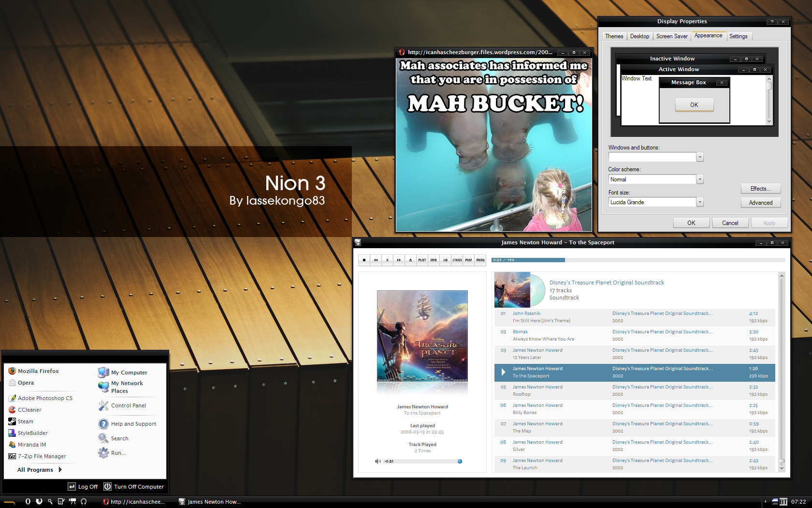Expand the Font size dropdown

coord(700,202)
